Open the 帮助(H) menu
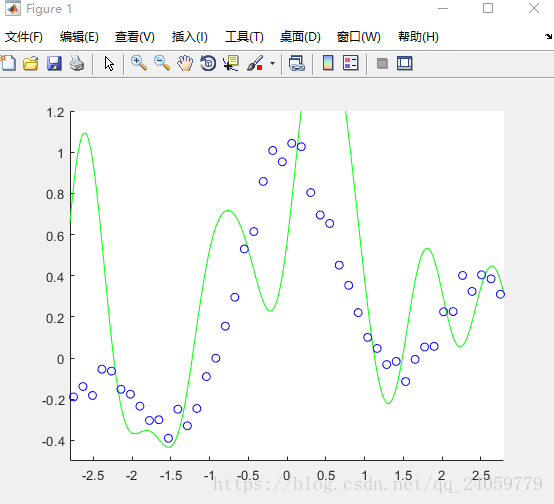The image size is (554, 504). [x=418, y=37]
